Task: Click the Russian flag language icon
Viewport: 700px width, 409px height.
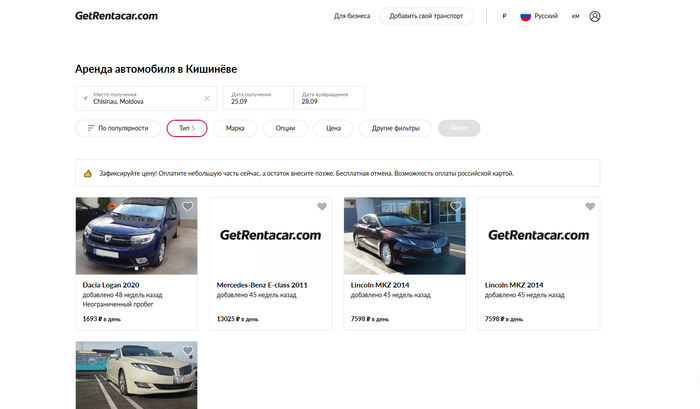Action: tap(525, 16)
